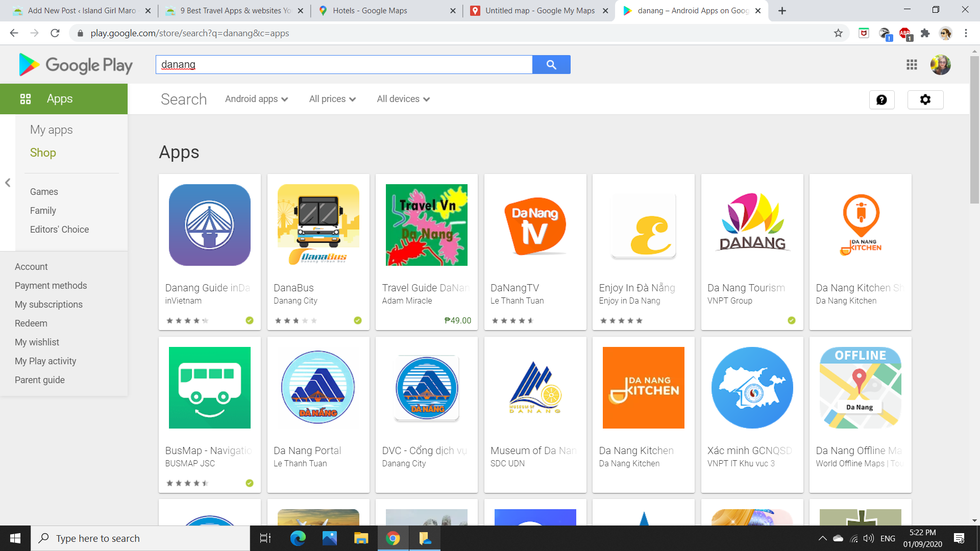Open a new browser tab
This screenshot has height=551, width=980.
[x=782, y=11]
